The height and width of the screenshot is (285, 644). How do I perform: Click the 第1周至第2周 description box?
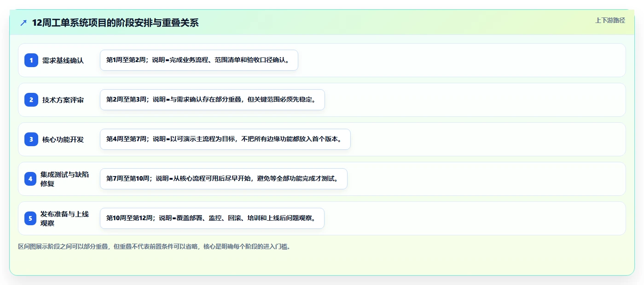pos(199,60)
